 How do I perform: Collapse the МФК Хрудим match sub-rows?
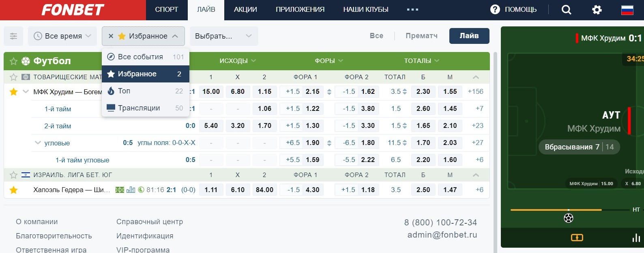tap(26, 92)
